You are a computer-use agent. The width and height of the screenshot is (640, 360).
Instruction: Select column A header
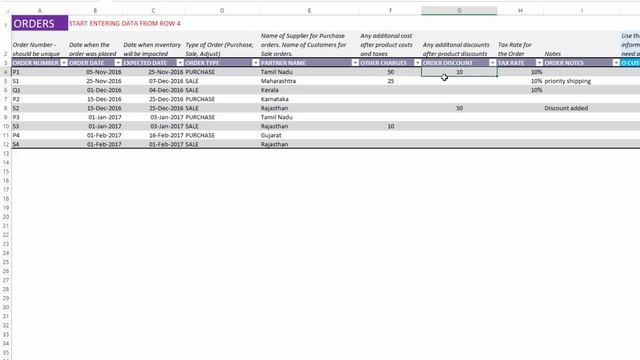[40, 11]
